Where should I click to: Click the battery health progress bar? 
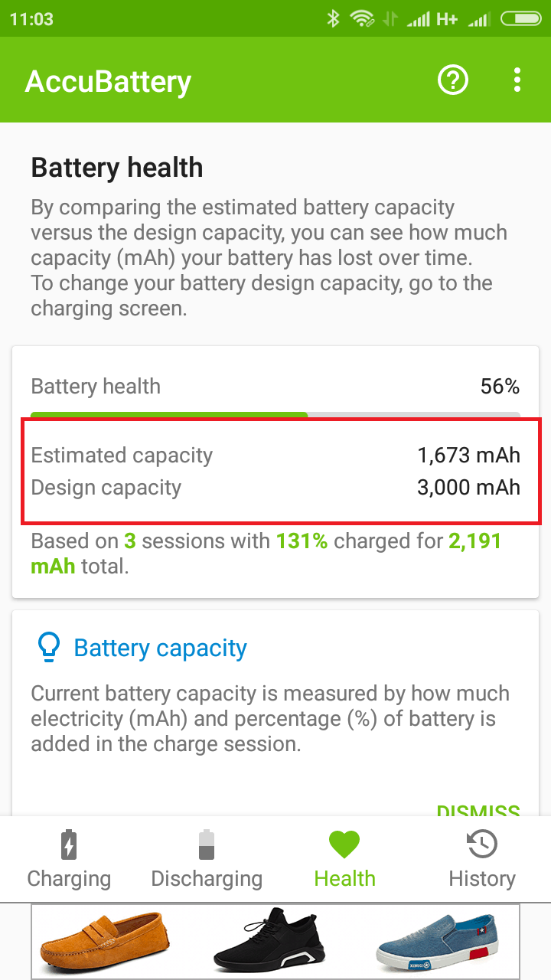pyautogui.click(x=275, y=416)
